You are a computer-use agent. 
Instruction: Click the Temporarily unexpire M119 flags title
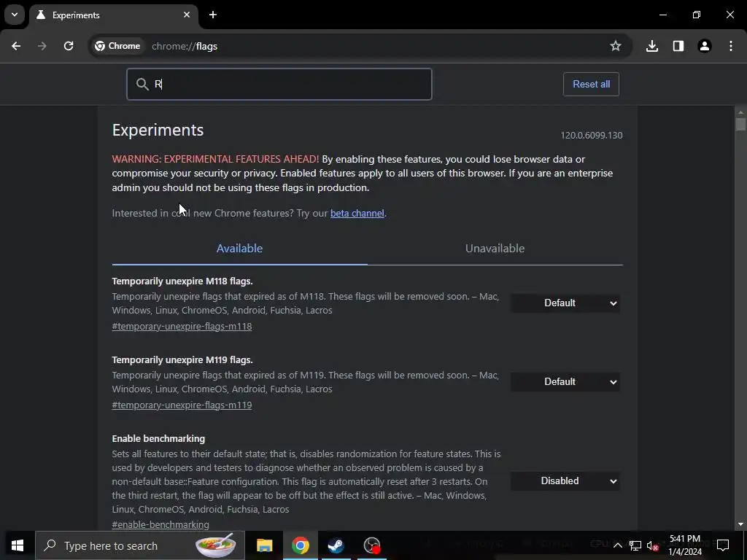click(182, 360)
